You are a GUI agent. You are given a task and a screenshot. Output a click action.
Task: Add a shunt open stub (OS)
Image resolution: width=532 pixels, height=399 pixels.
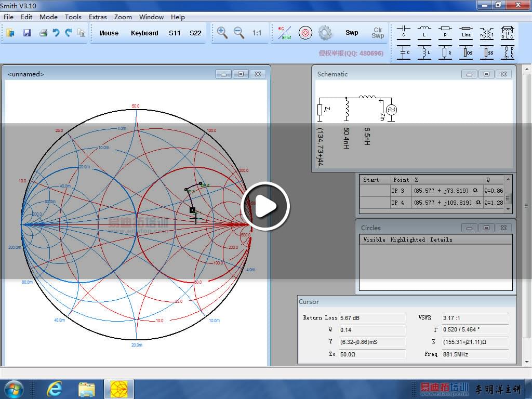click(x=466, y=52)
